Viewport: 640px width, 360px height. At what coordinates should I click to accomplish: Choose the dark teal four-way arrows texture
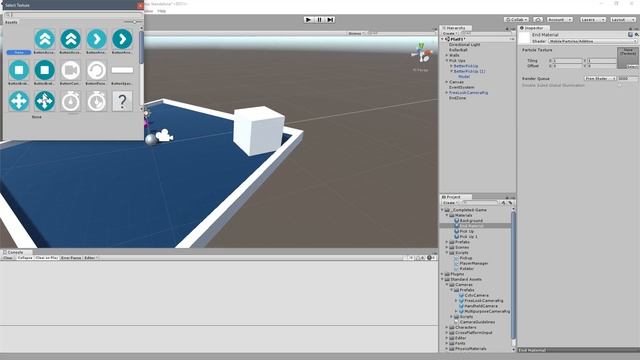[x=44, y=101]
